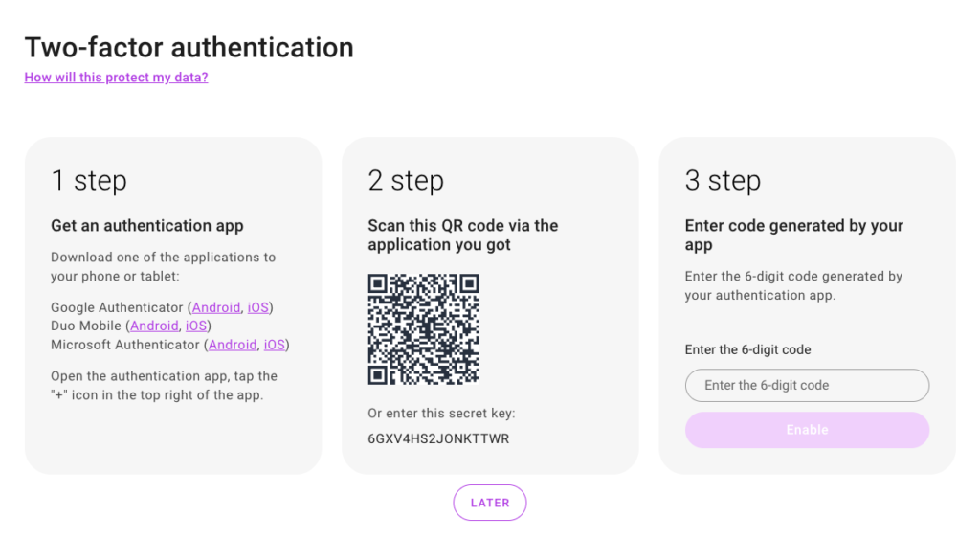The width and height of the screenshot is (980, 539).
Task: Click the label above the code input field
Action: [x=747, y=350]
